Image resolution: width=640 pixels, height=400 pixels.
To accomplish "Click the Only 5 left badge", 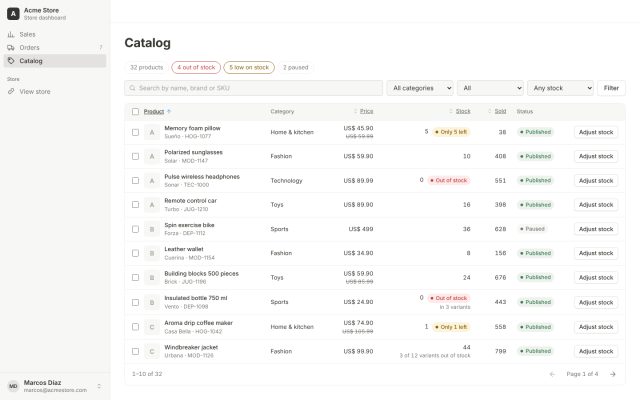I will (451, 132).
